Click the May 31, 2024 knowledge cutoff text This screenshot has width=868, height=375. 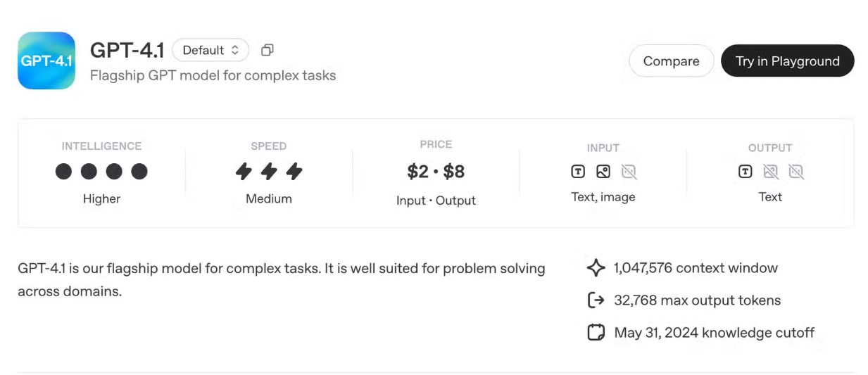[714, 332]
